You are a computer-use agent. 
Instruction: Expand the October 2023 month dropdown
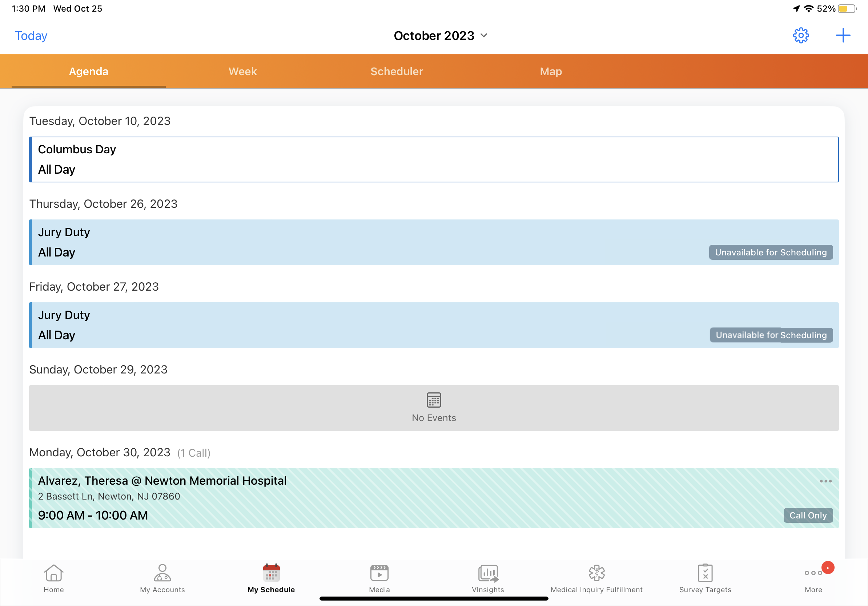click(441, 36)
